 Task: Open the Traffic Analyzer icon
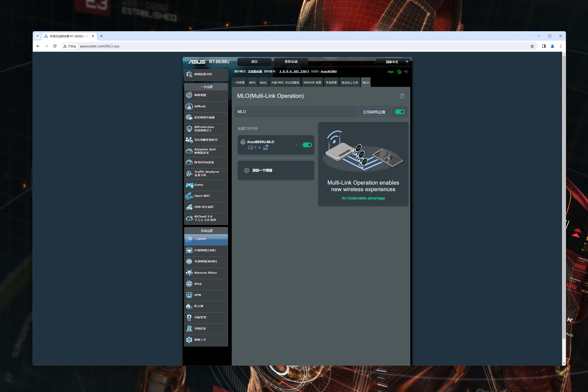(x=189, y=173)
